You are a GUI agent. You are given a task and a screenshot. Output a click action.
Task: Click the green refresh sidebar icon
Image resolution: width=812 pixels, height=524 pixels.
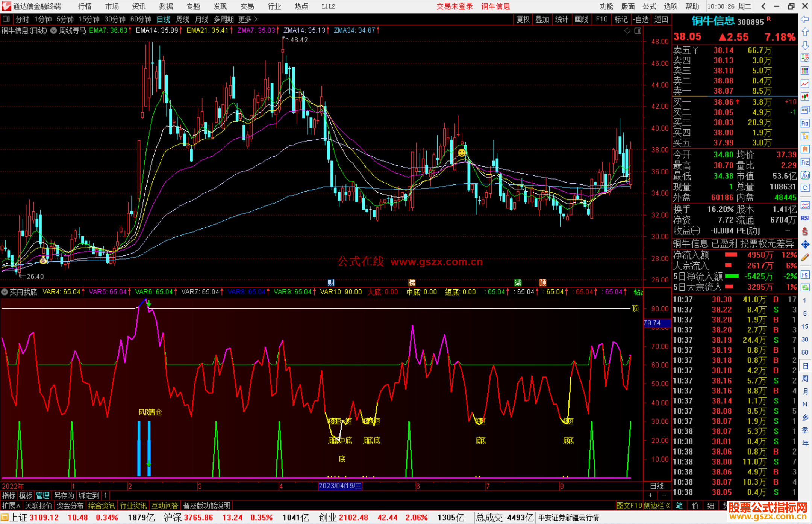(x=805, y=287)
